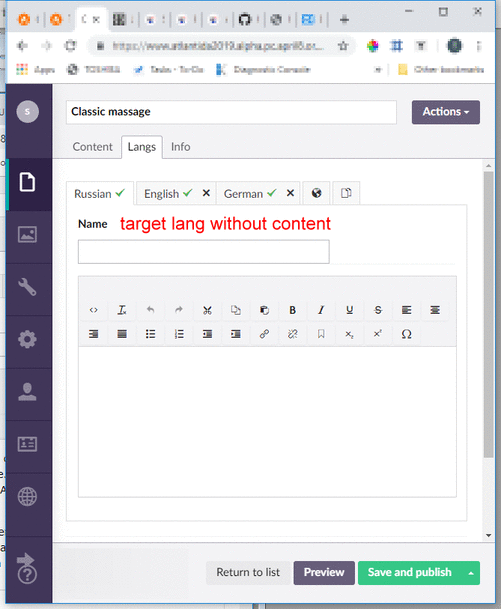Image resolution: width=501 pixels, height=609 pixels.
Task: Align text left
Action: tap(406, 310)
